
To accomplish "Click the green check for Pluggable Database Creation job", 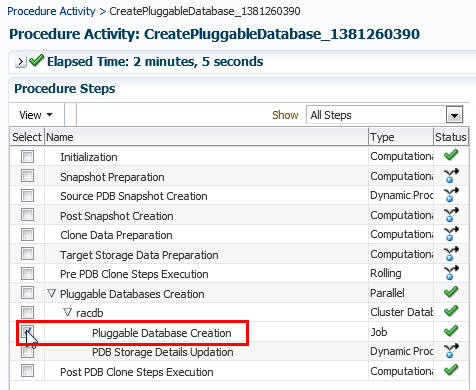I will [x=451, y=331].
